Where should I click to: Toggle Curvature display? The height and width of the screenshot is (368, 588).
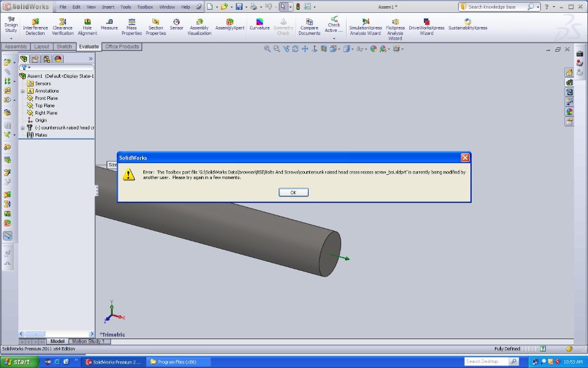[260, 25]
